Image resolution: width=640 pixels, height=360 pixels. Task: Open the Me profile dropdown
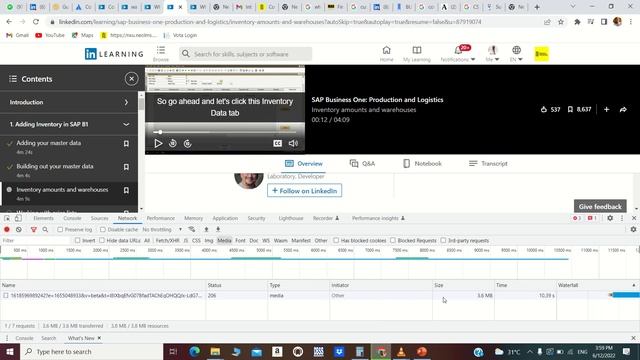click(492, 53)
